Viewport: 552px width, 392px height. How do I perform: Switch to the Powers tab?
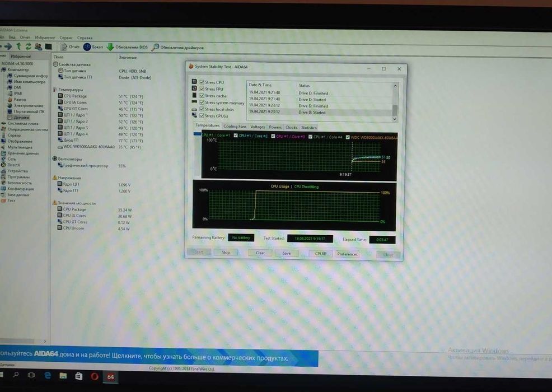tap(275, 127)
